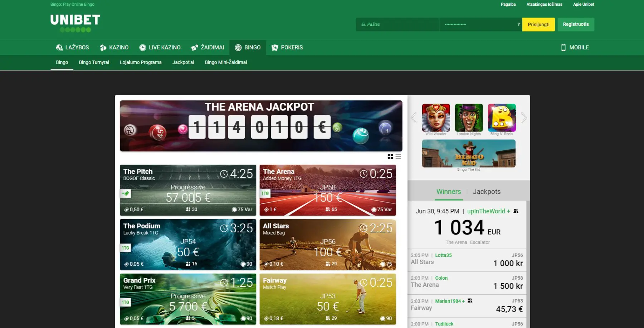Toggle to the Jackpots view
Screen dimensions: 644x328
point(487,192)
